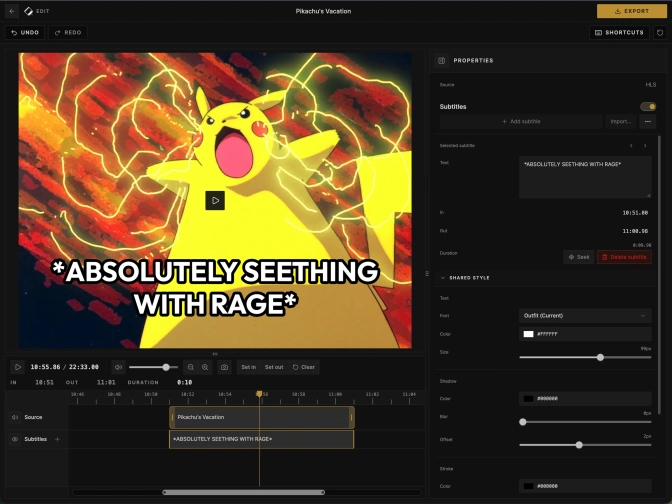This screenshot has width=672, height=504.
Task: Click the horizontal timeline scrollbar
Action: click(x=243, y=492)
